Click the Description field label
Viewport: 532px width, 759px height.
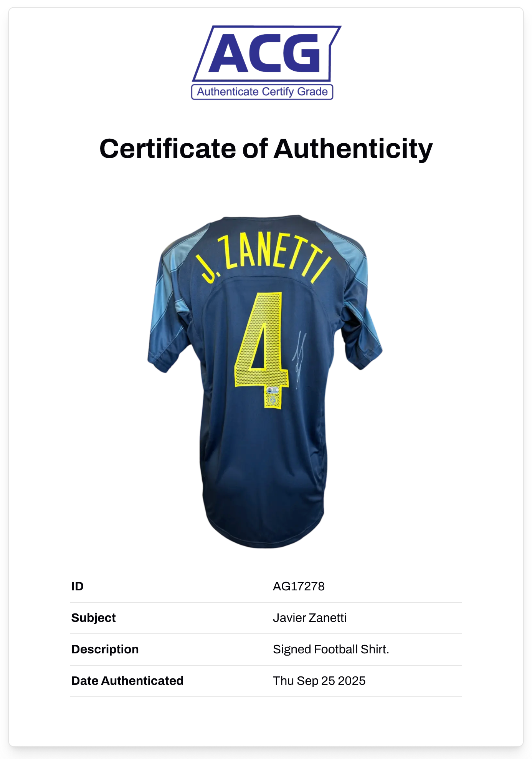coord(105,649)
